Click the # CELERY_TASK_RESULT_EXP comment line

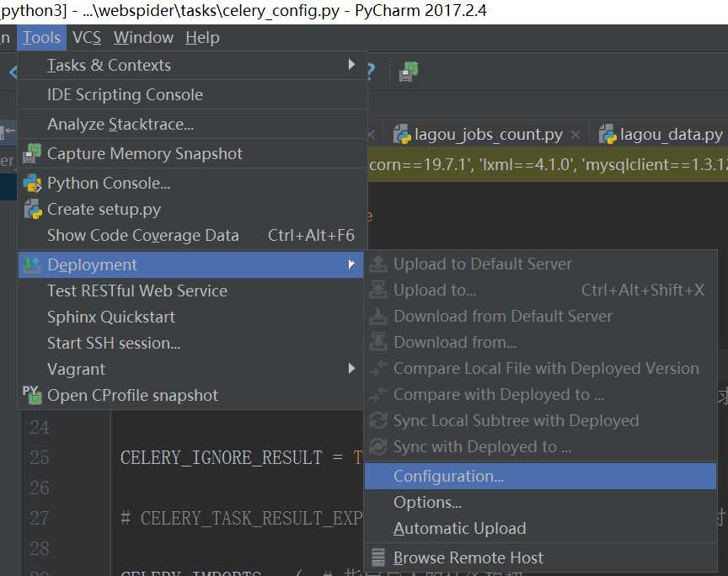[242, 518]
